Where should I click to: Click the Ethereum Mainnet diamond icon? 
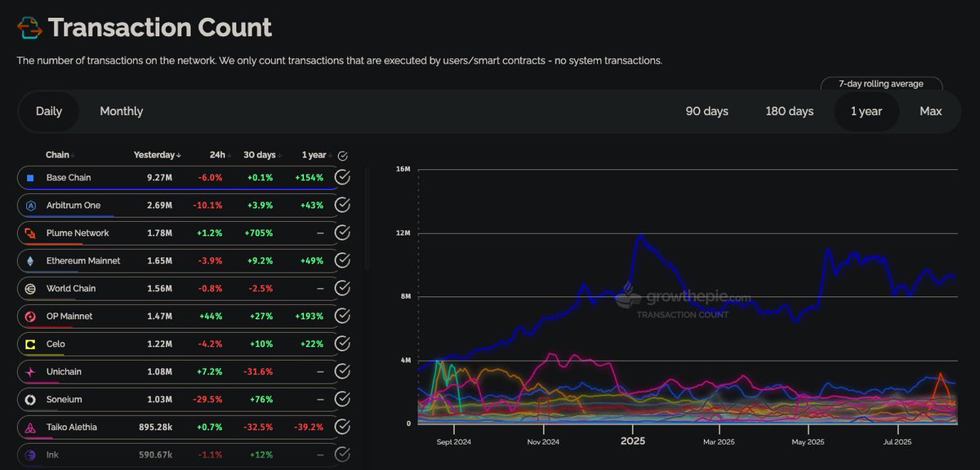(x=30, y=261)
